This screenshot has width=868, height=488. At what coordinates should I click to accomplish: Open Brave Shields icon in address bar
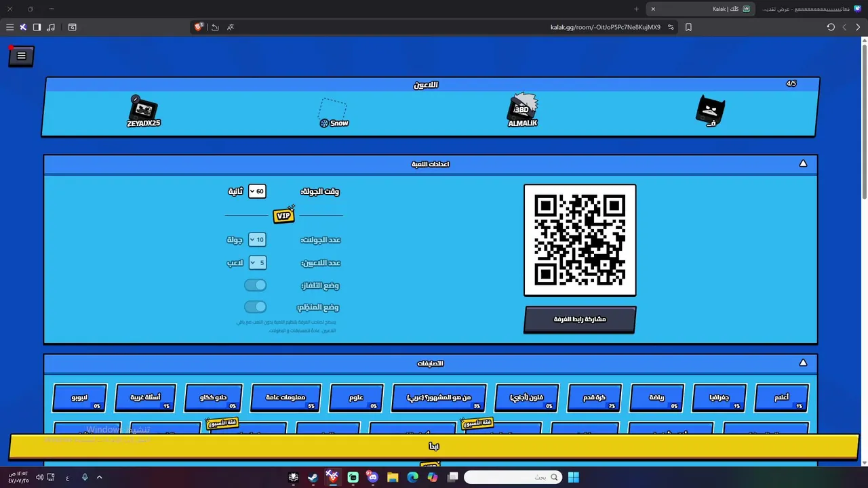coord(199,27)
